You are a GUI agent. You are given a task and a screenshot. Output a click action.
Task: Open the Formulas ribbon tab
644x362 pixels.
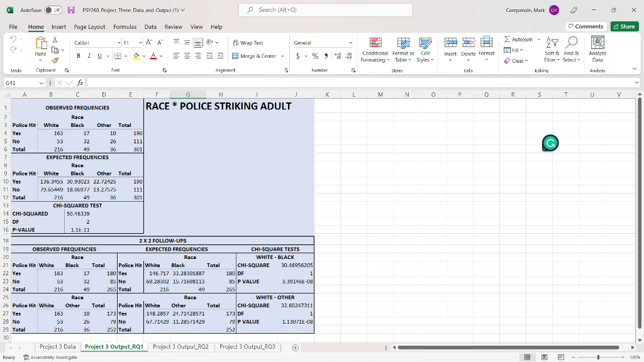(125, 26)
